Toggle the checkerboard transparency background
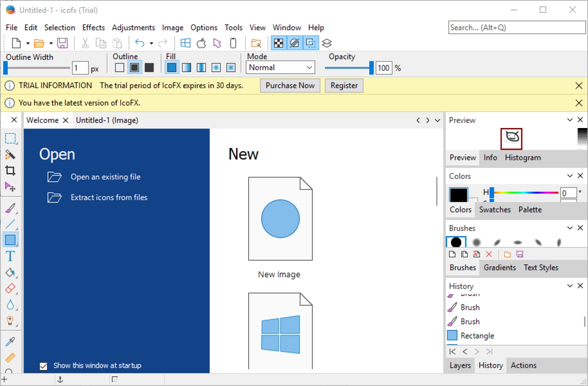588x386 pixels. (x=278, y=43)
